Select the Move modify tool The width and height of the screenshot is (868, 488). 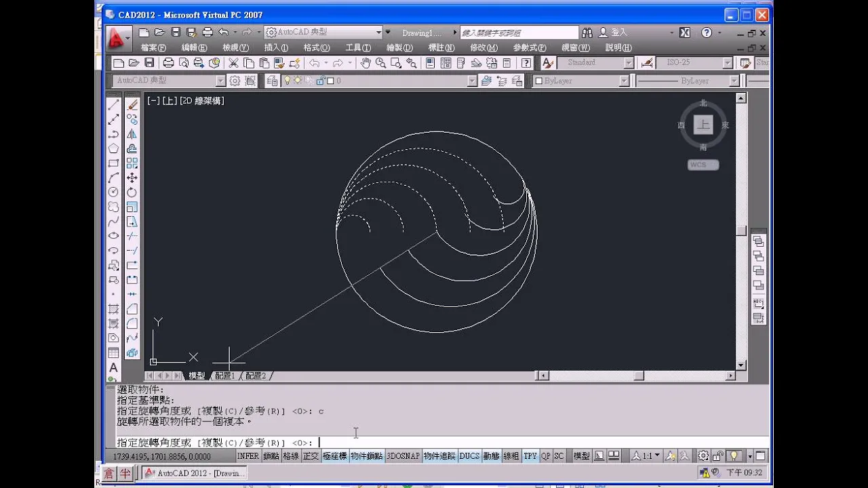[132, 178]
